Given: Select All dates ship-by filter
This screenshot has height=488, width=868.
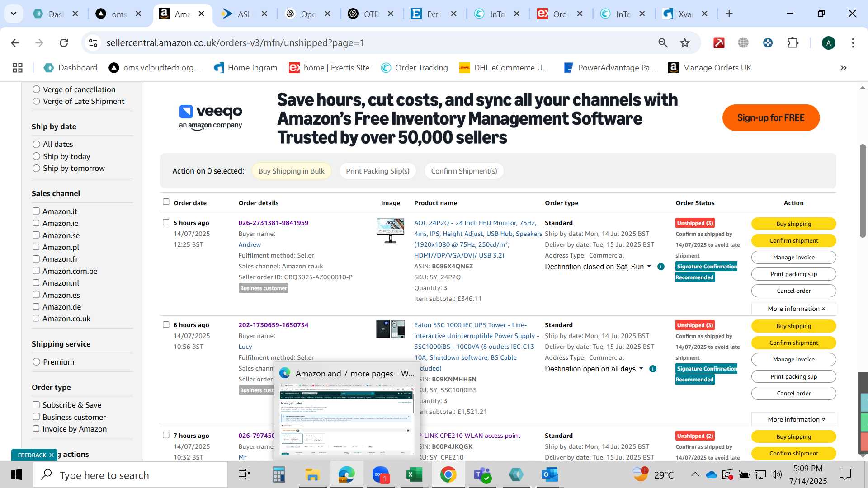Looking at the screenshot, I should point(37,144).
